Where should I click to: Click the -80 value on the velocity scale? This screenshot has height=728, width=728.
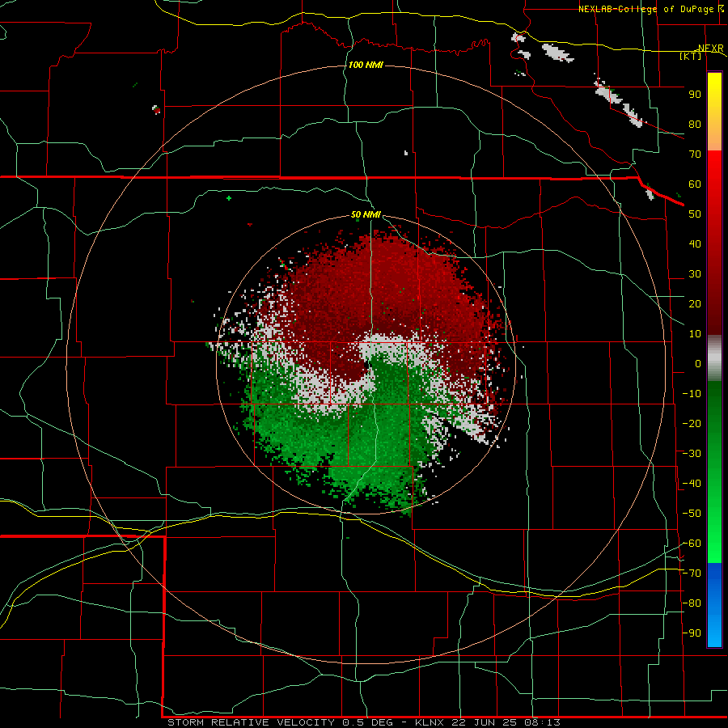point(692,603)
